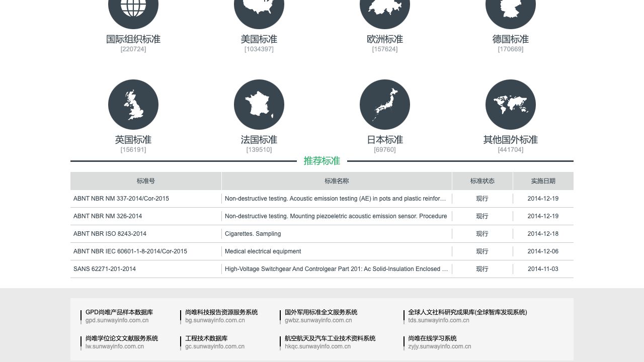The height and width of the screenshot is (362, 644).
Task: Open the Cigarettes. Sampling standard title
Action: [253, 234]
